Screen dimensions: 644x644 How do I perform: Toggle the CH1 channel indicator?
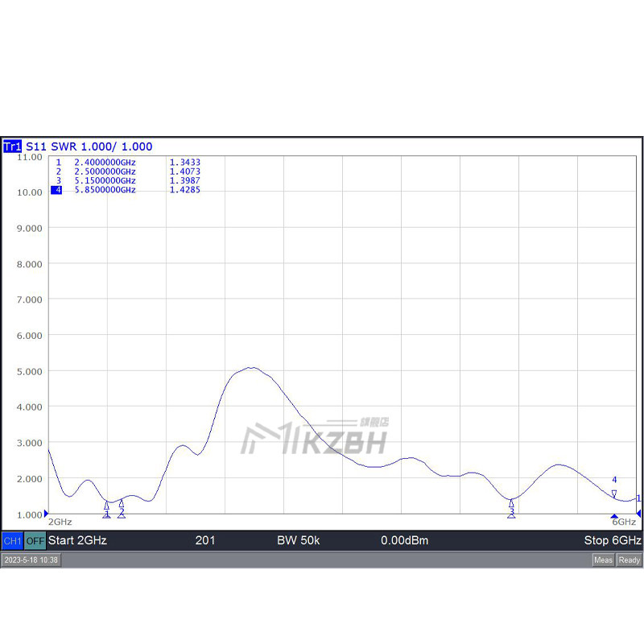pyautogui.click(x=12, y=541)
